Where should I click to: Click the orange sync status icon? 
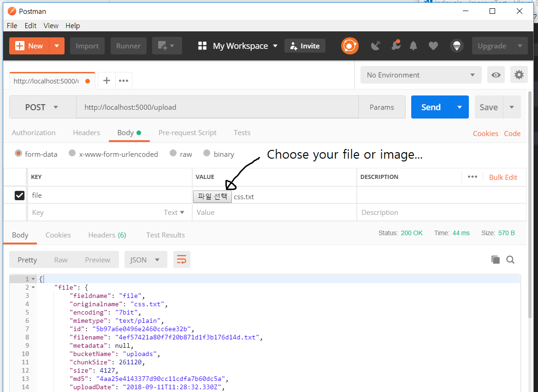pyautogui.click(x=349, y=46)
